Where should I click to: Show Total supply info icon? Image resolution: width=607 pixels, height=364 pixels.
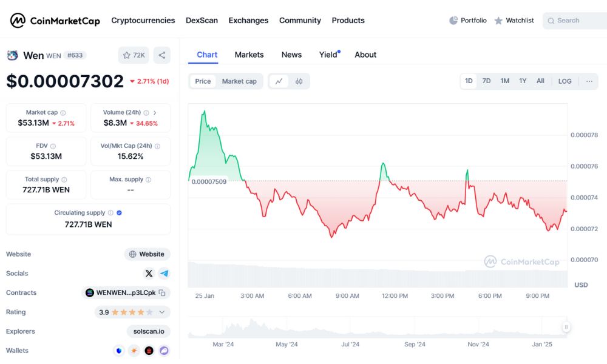click(64, 180)
